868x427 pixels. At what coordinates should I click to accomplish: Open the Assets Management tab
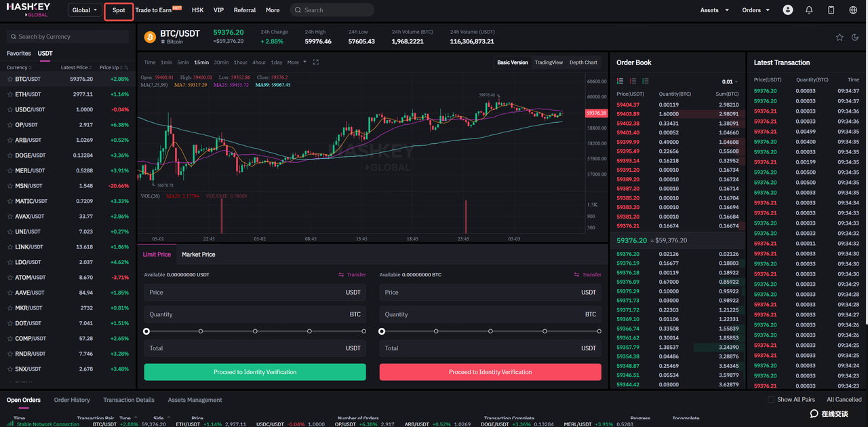tap(195, 400)
